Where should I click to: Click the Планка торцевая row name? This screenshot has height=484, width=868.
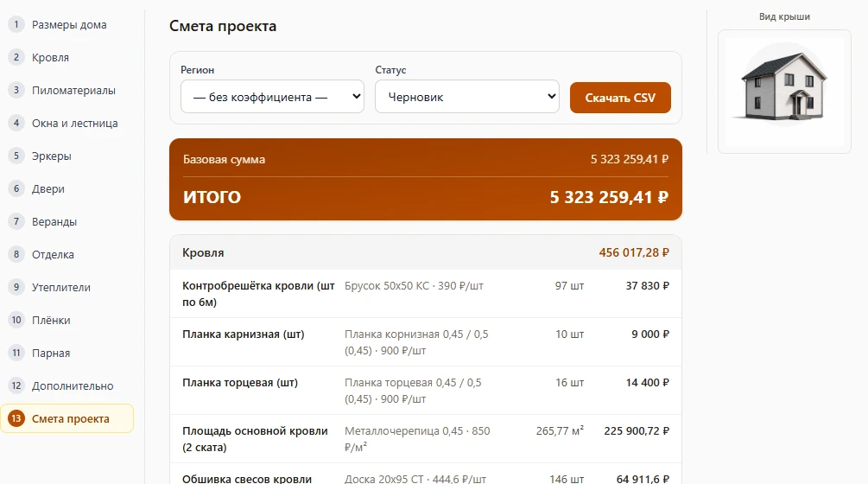click(240, 383)
